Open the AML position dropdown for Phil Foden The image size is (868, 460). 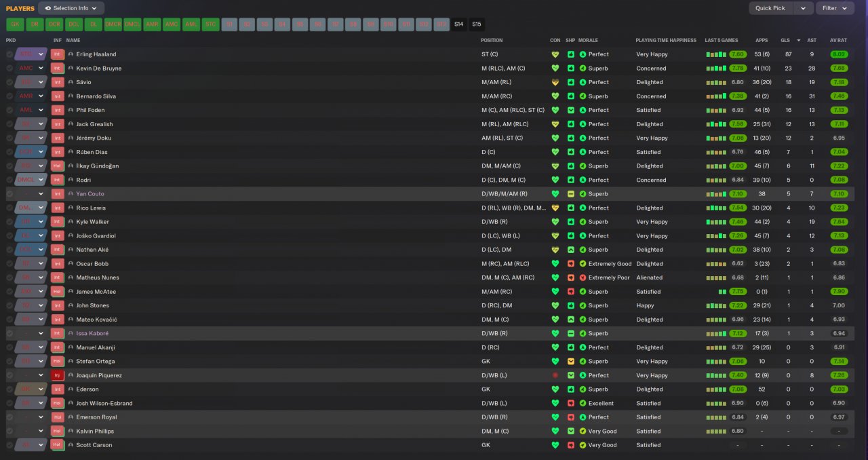[41, 110]
